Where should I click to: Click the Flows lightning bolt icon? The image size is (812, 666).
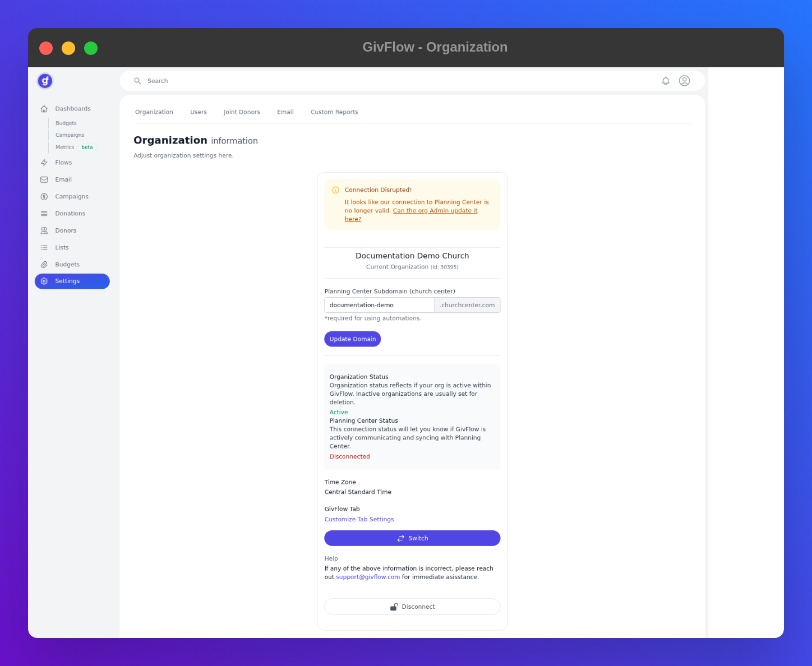pos(44,163)
